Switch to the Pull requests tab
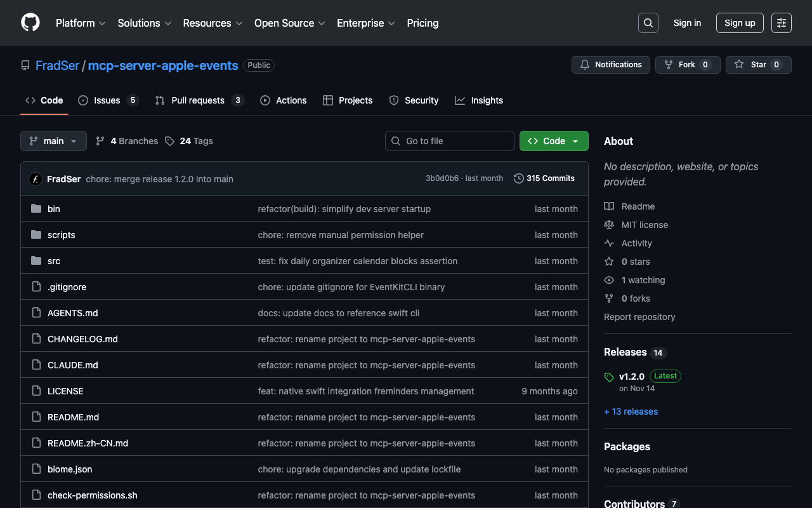Image resolution: width=812 pixels, height=508 pixels. coord(198,100)
